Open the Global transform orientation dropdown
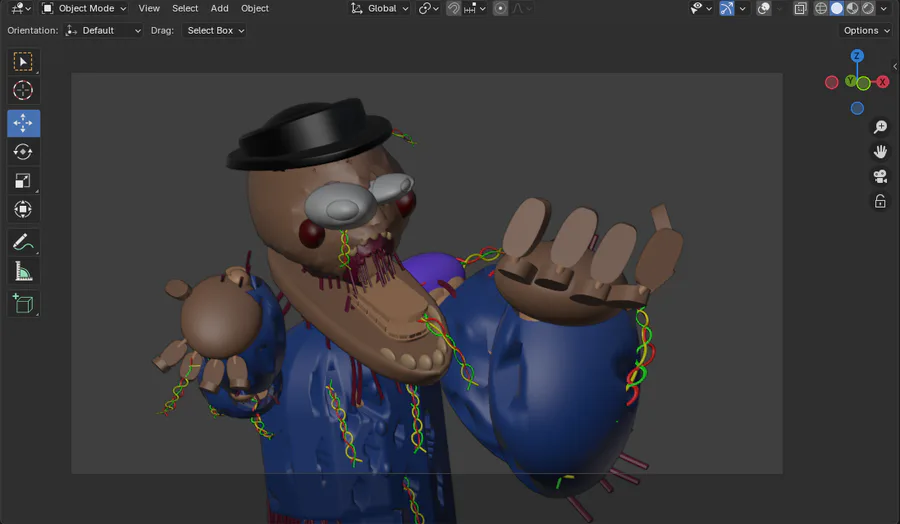900x524 pixels. click(x=379, y=8)
